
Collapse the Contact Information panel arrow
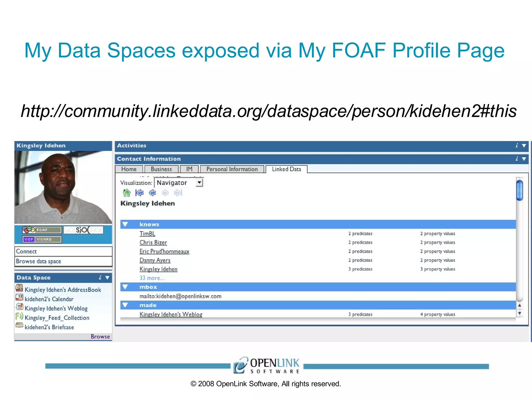pyautogui.click(x=524, y=159)
